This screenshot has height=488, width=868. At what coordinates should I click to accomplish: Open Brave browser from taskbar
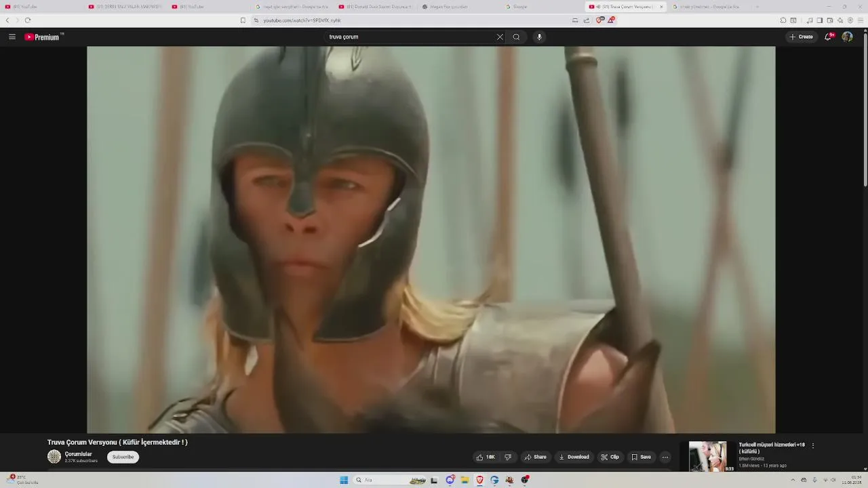(x=479, y=480)
